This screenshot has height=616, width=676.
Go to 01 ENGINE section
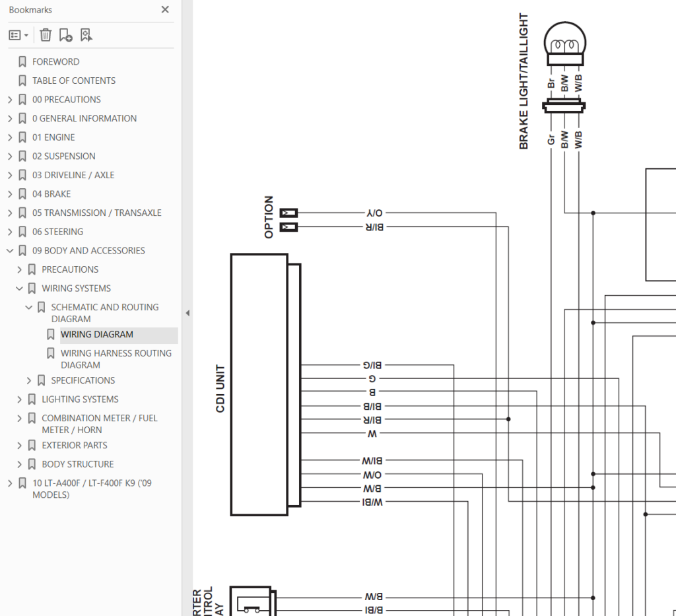click(x=53, y=137)
